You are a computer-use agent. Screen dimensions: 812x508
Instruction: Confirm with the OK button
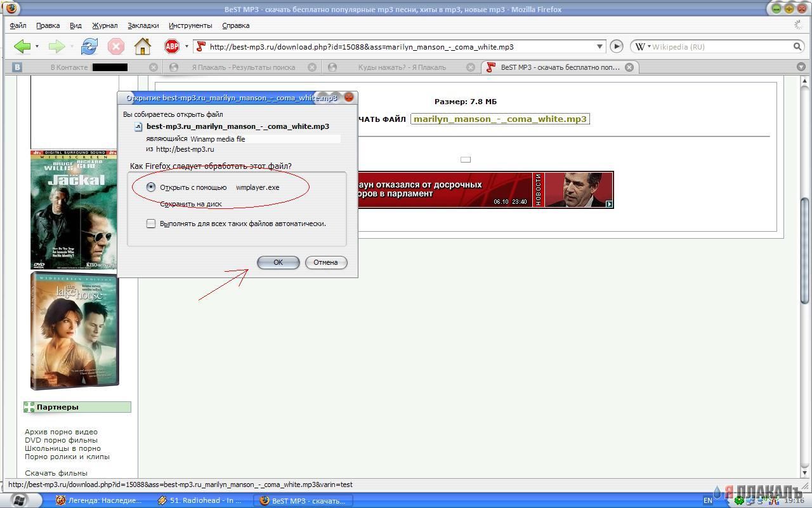coord(278,262)
